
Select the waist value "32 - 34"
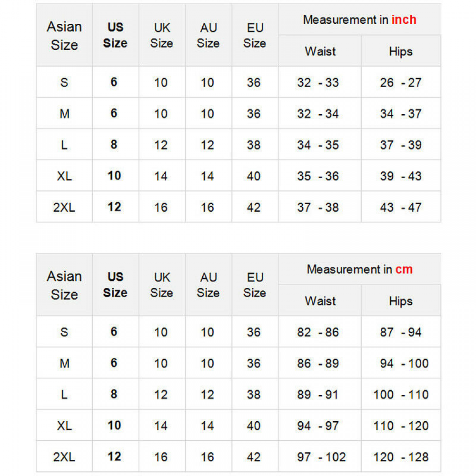tap(318, 114)
